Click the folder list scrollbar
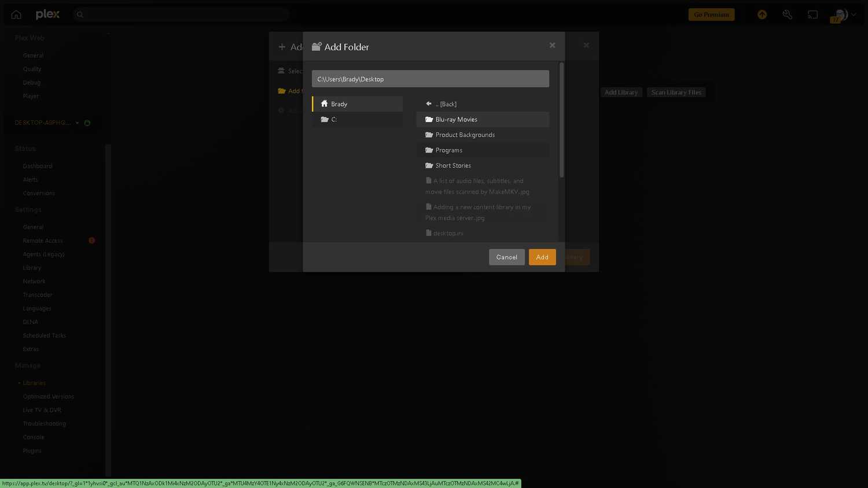The width and height of the screenshot is (868, 488). pos(561,120)
